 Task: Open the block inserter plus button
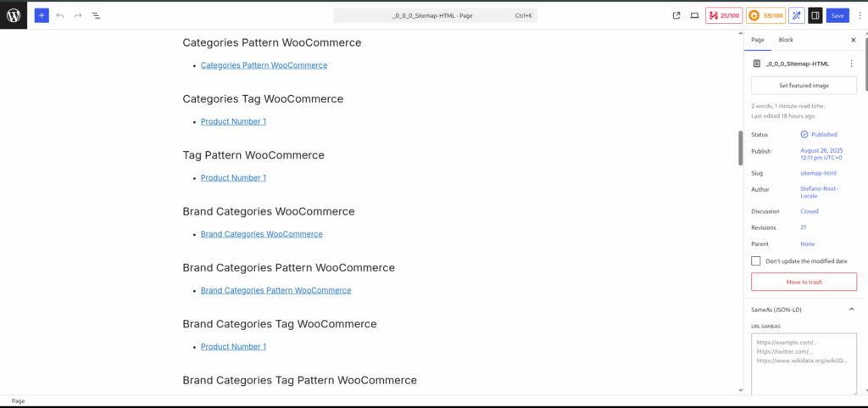tap(42, 15)
